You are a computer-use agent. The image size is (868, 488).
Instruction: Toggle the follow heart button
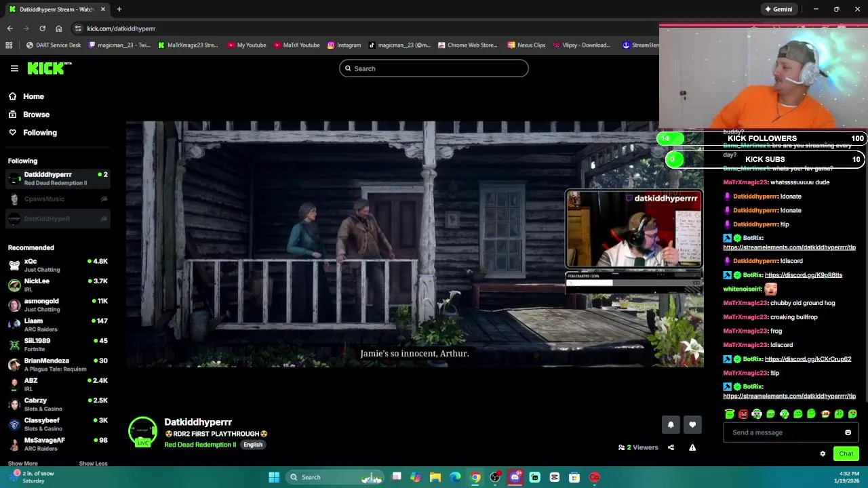point(692,425)
